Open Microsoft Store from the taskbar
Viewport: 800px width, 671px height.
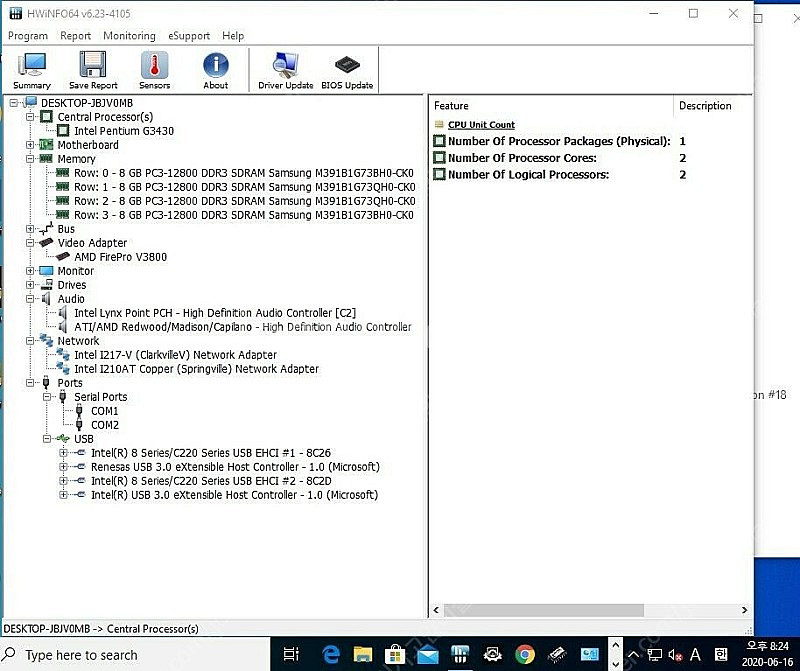pos(395,654)
